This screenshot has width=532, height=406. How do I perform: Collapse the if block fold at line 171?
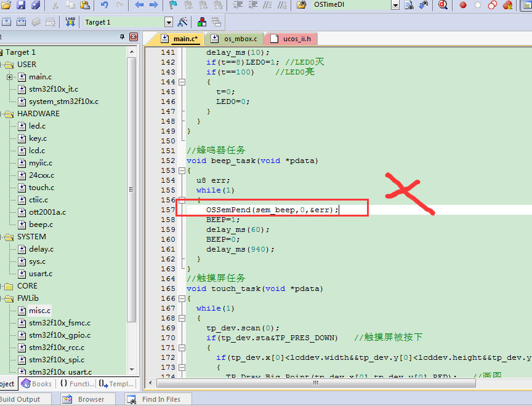(182, 348)
